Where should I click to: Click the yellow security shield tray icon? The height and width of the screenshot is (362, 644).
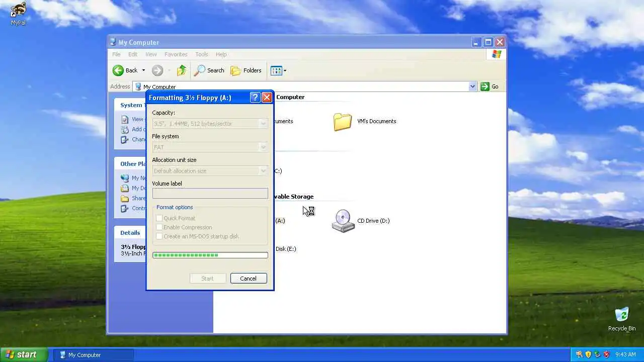click(x=588, y=354)
